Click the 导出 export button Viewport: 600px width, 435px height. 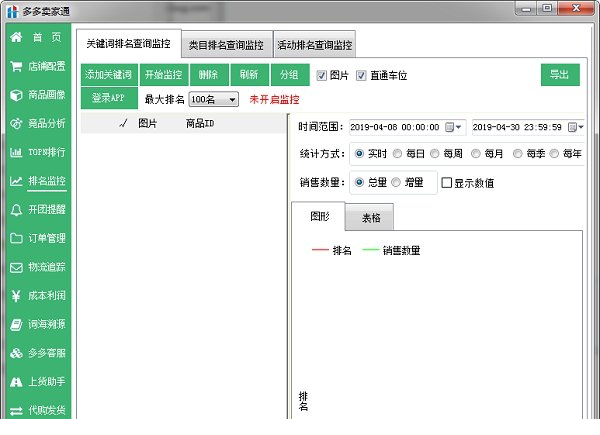point(560,75)
